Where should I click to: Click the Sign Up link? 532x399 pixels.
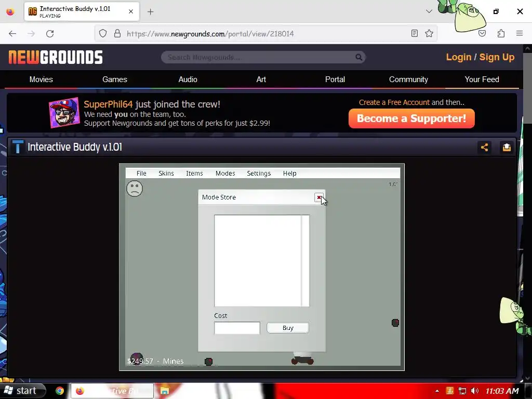point(497,57)
